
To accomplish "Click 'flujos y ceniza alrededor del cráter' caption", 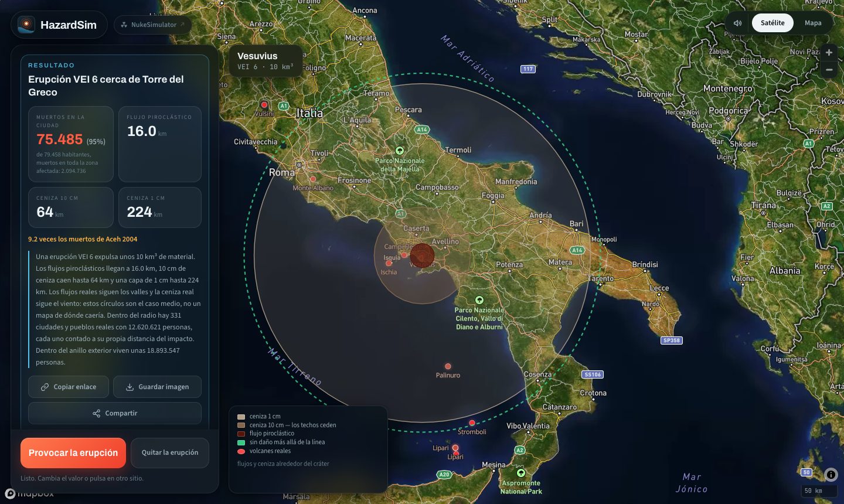I will 283,464.
